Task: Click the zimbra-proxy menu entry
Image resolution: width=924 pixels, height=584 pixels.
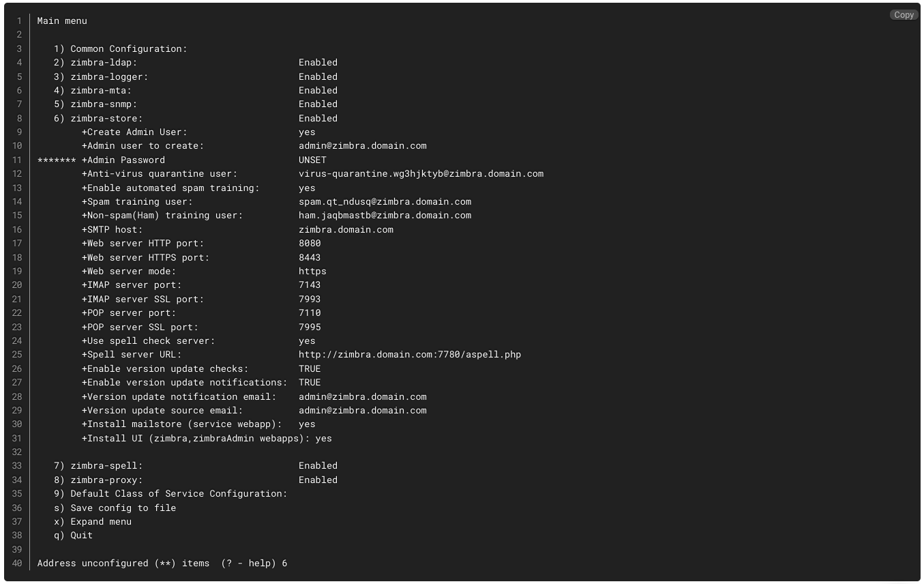Action: pos(98,480)
